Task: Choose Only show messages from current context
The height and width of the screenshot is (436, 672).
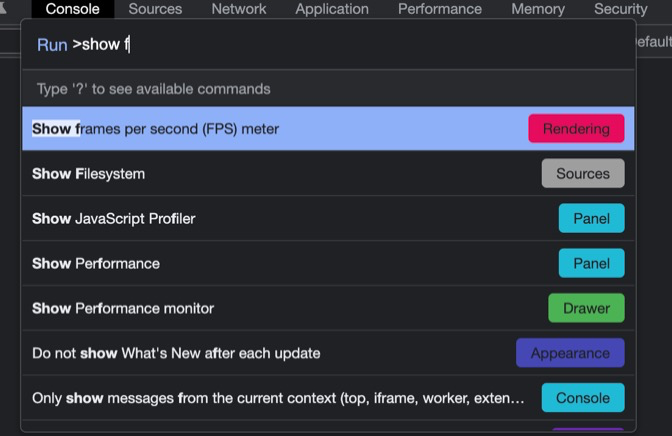Action: tap(278, 398)
